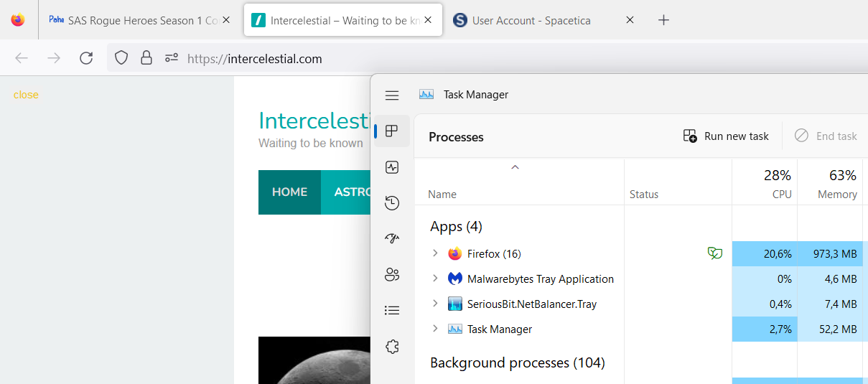868x384 pixels.
Task: Open tracking protection shield in address bar
Action: click(x=121, y=58)
